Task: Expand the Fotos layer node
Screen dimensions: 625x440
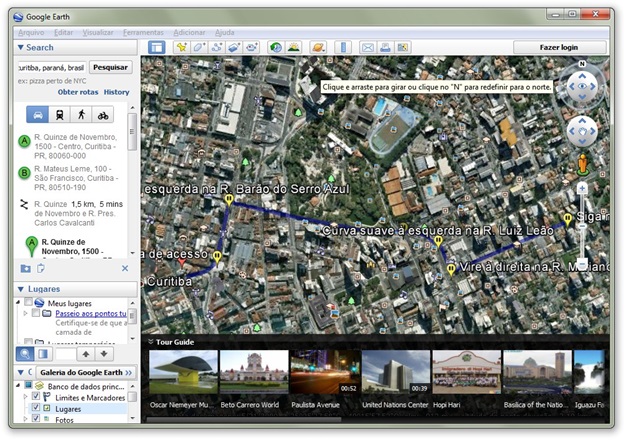Action: [x=26, y=419]
